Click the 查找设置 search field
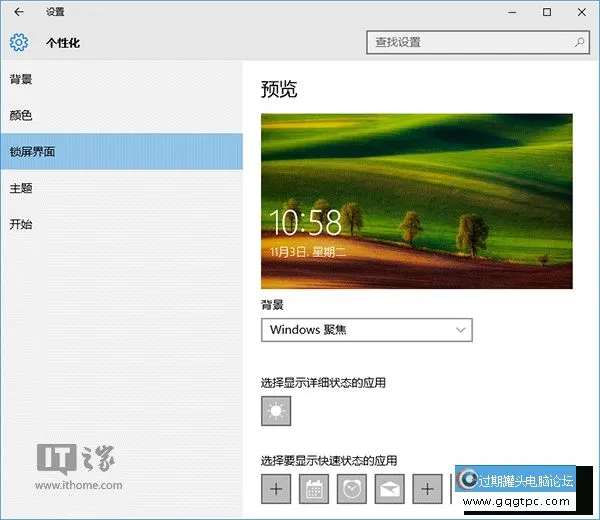Image resolution: width=600 pixels, height=520 pixels. click(x=468, y=42)
